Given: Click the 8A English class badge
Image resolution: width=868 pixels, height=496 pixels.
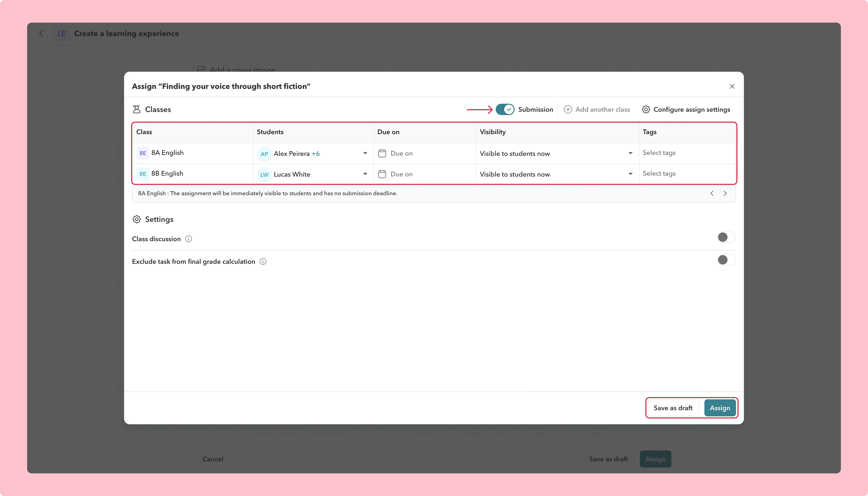Looking at the screenshot, I should point(143,153).
